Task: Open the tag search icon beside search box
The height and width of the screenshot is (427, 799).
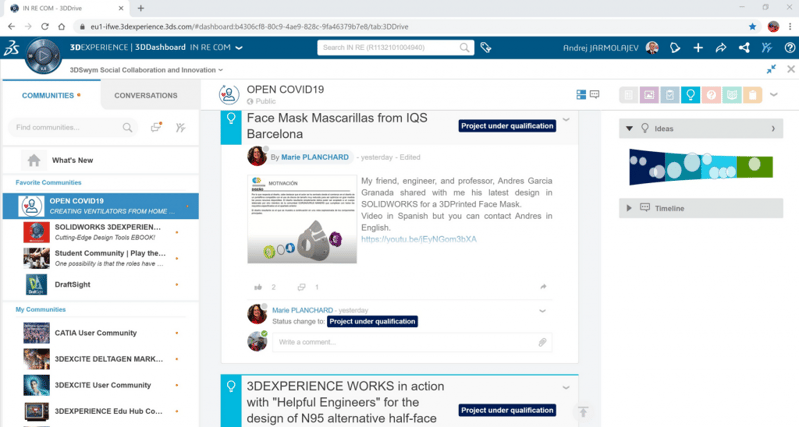Action: click(486, 48)
